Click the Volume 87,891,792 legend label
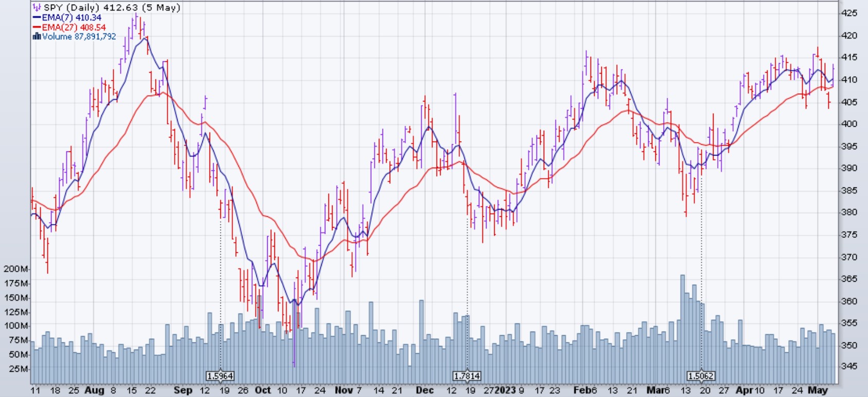The height and width of the screenshot is (397, 868). [x=79, y=37]
